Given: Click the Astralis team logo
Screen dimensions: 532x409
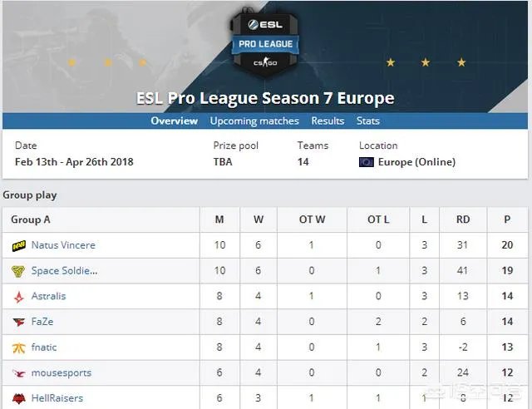Looking at the screenshot, I should pos(18,297).
